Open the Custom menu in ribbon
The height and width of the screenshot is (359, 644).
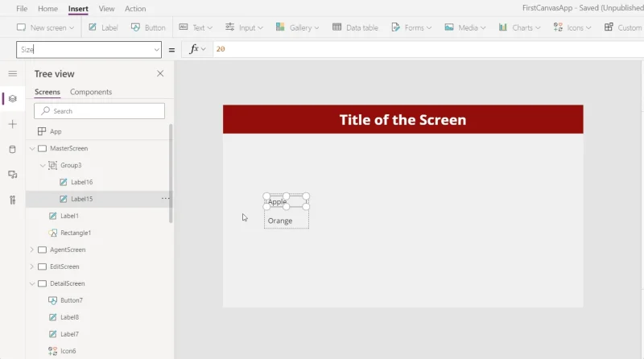[x=623, y=27]
